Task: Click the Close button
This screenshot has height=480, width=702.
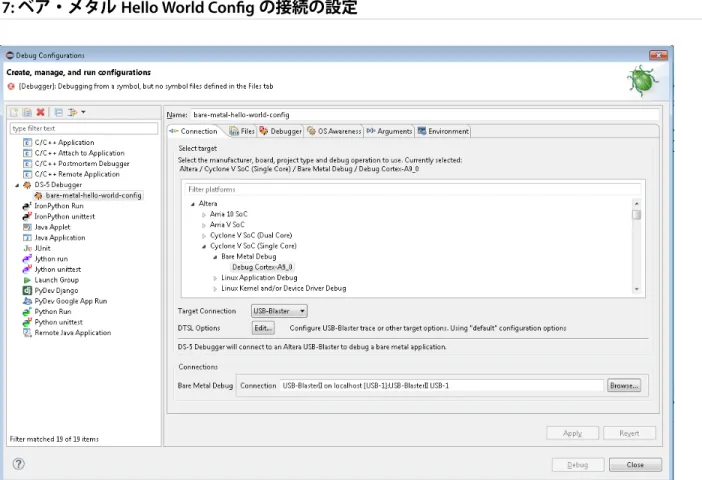Action: pos(635,465)
